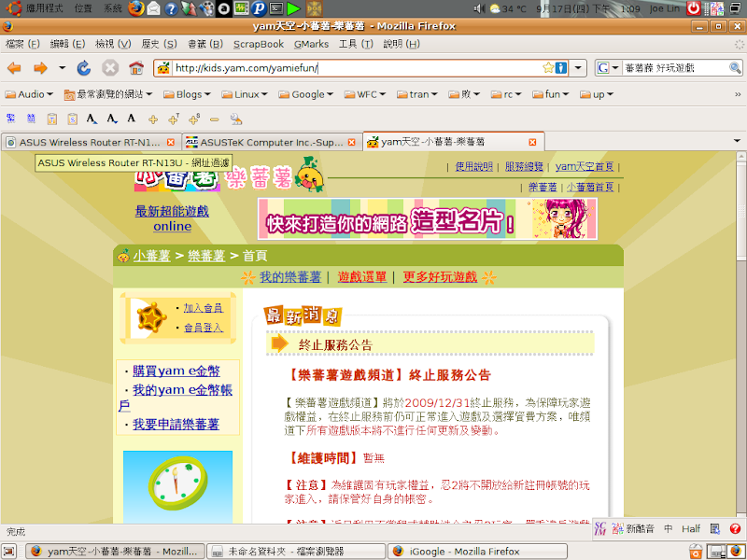The height and width of the screenshot is (560, 747).
Task: Click the plus icon with T superscript
Action: 174,119
